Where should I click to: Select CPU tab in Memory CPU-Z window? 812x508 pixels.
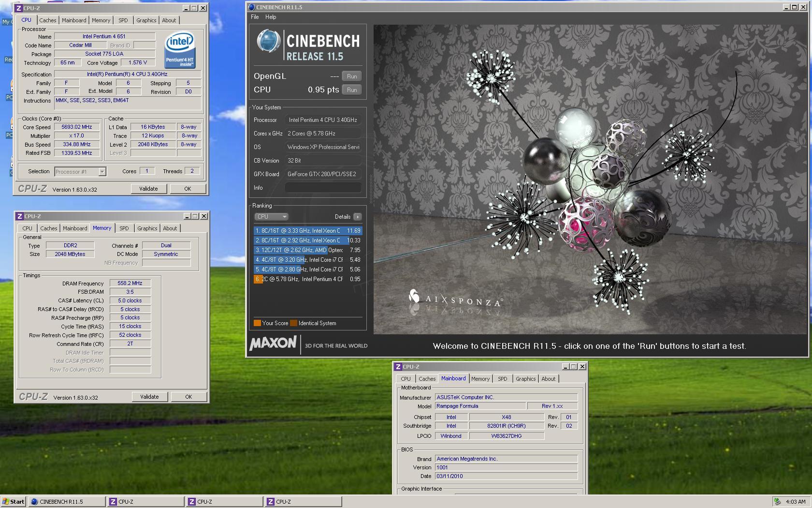(28, 228)
